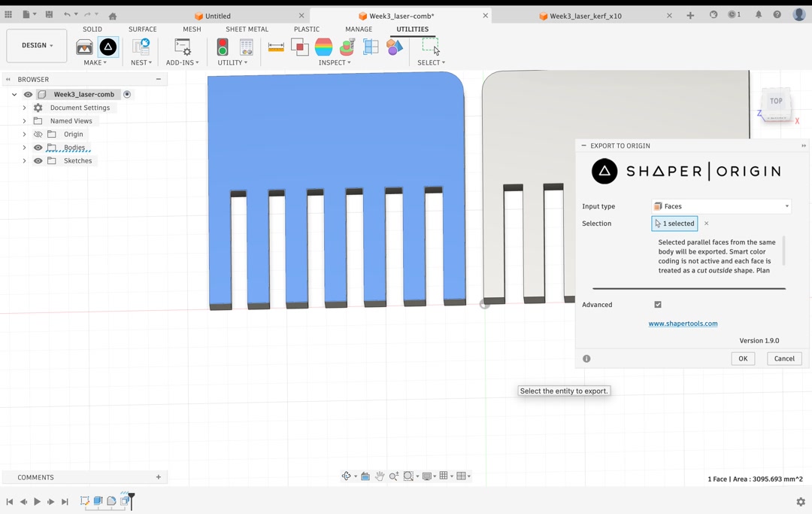812x514 pixels.
Task: Click the colored shapes Inspect icon
Action: (395, 47)
